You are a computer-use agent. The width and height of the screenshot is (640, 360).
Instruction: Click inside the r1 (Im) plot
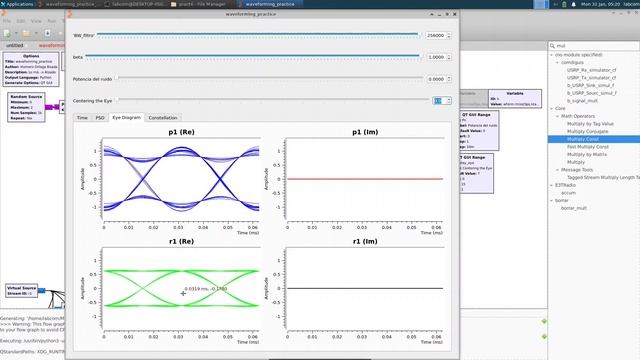pos(365,288)
